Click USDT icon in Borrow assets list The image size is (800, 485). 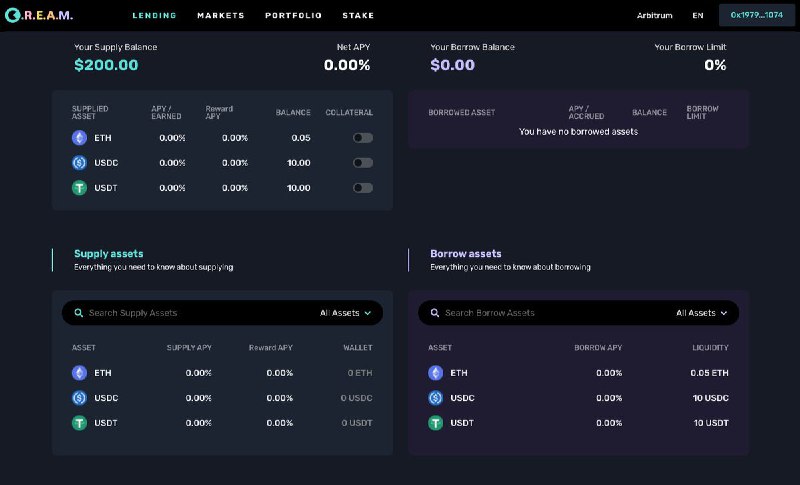(435, 423)
